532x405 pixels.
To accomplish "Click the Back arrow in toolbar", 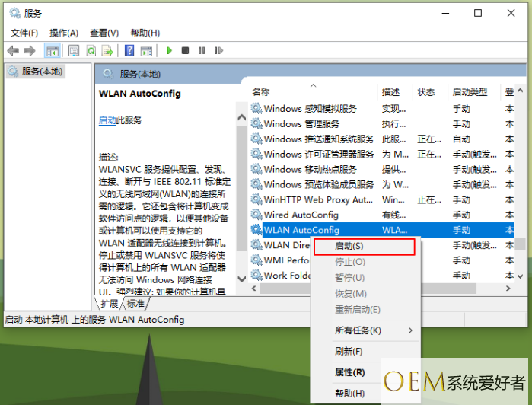I will (13, 51).
